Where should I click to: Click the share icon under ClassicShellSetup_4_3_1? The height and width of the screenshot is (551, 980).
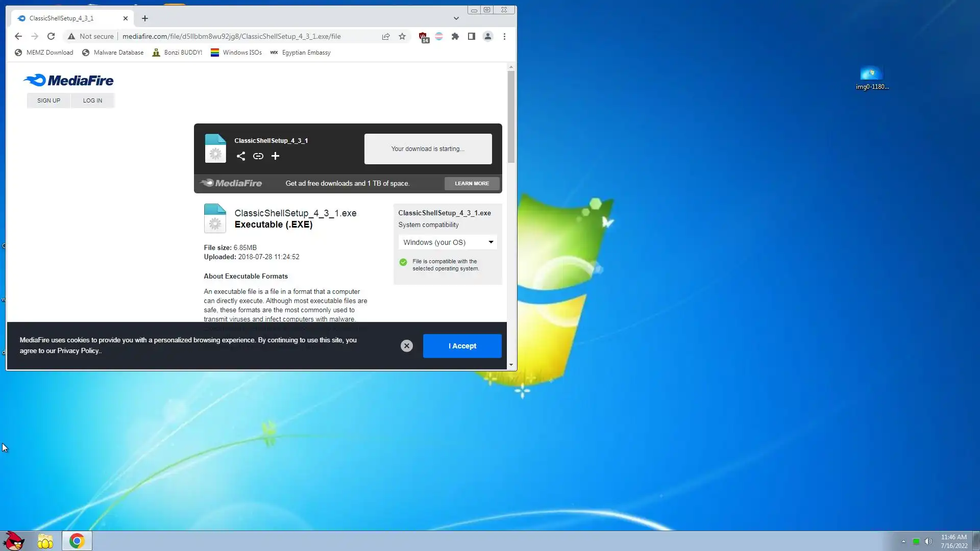point(241,156)
